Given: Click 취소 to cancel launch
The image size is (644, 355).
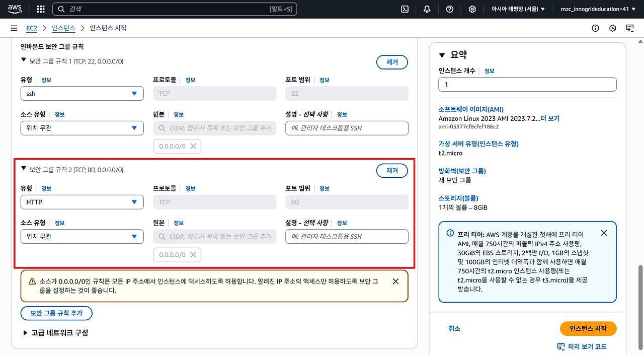Looking at the screenshot, I should tap(454, 328).
